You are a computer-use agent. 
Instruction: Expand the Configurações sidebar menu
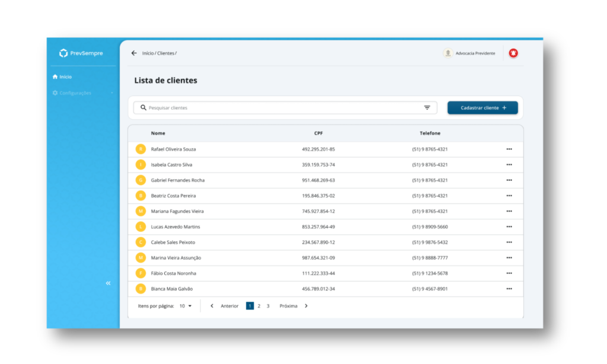pos(83,93)
